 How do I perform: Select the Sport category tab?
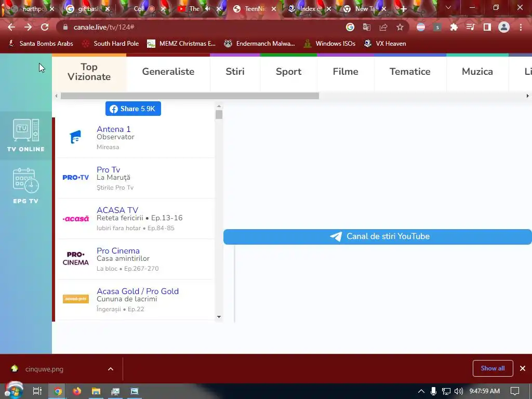pyautogui.click(x=289, y=72)
